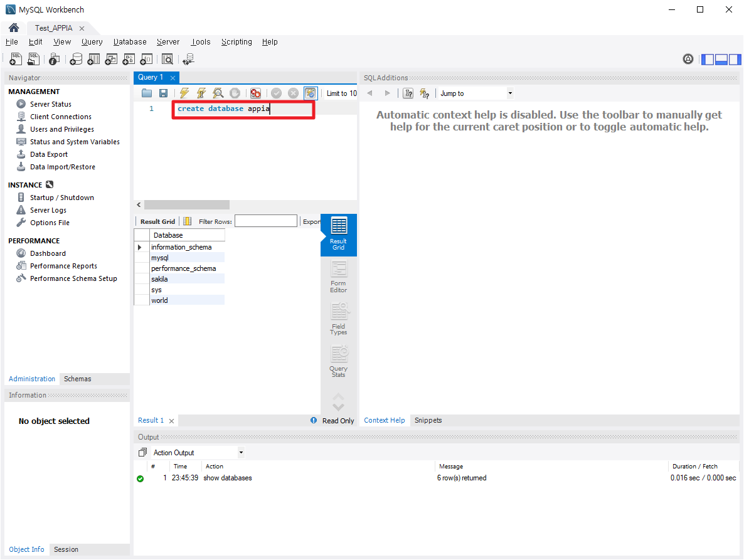Open Client Connections in Navigator
744x560 pixels.
coord(60,117)
